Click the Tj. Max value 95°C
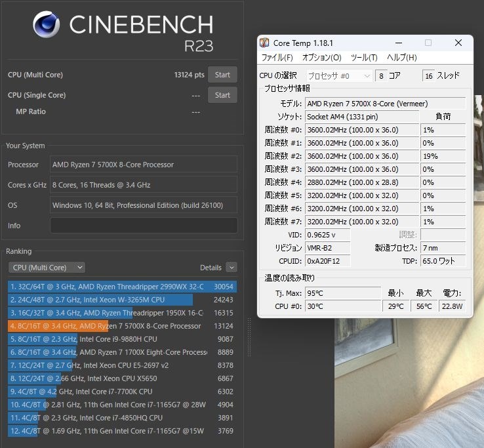The image size is (484, 448). coord(343,293)
